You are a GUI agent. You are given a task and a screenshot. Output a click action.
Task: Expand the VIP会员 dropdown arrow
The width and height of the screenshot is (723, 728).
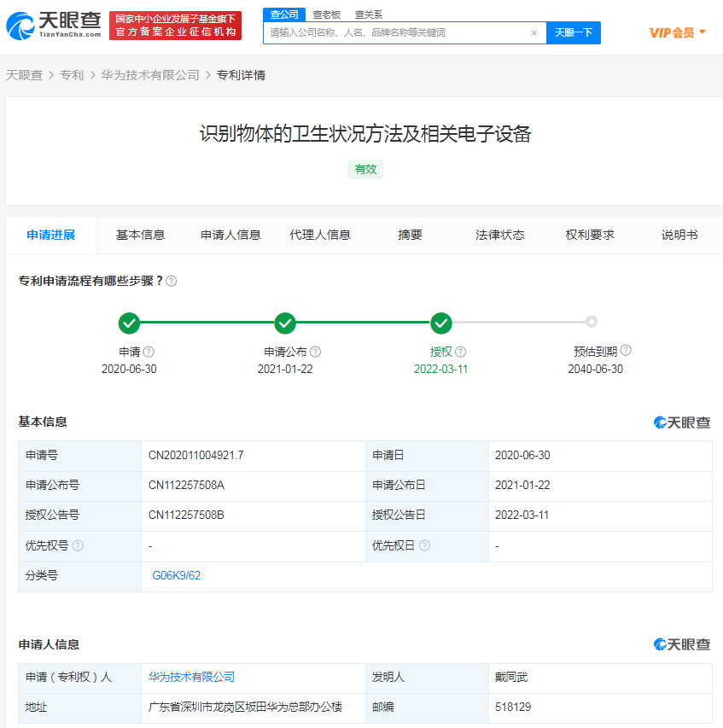[x=703, y=32]
